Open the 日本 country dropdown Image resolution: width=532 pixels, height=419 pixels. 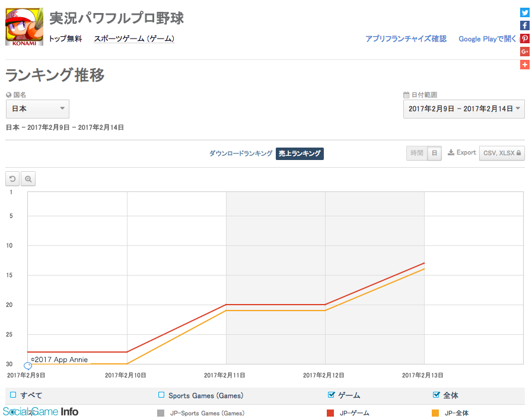pyautogui.click(x=37, y=109)
